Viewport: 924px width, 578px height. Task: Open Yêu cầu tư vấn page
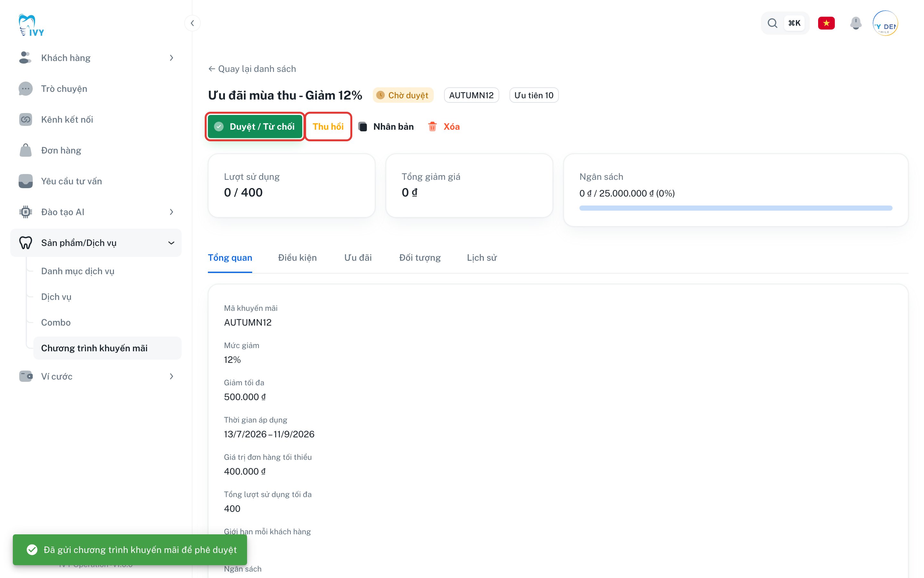pyautogui.click(x=96, y=181)
